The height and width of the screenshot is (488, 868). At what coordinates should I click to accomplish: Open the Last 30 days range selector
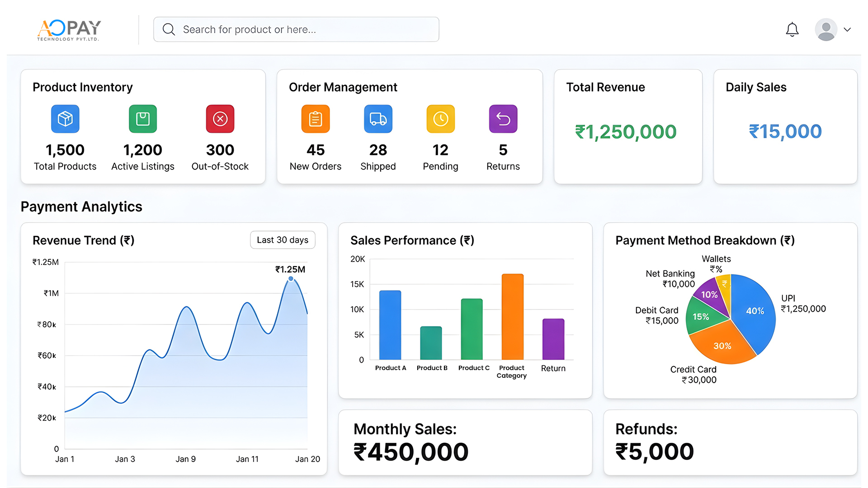point(283,240)
